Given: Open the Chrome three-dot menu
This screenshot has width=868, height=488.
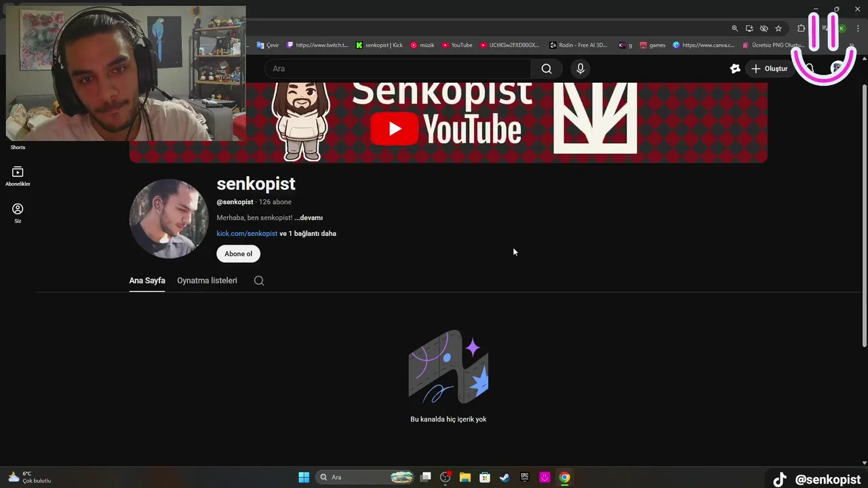Looking at the screenshot, I should click(x=858, y=28).
